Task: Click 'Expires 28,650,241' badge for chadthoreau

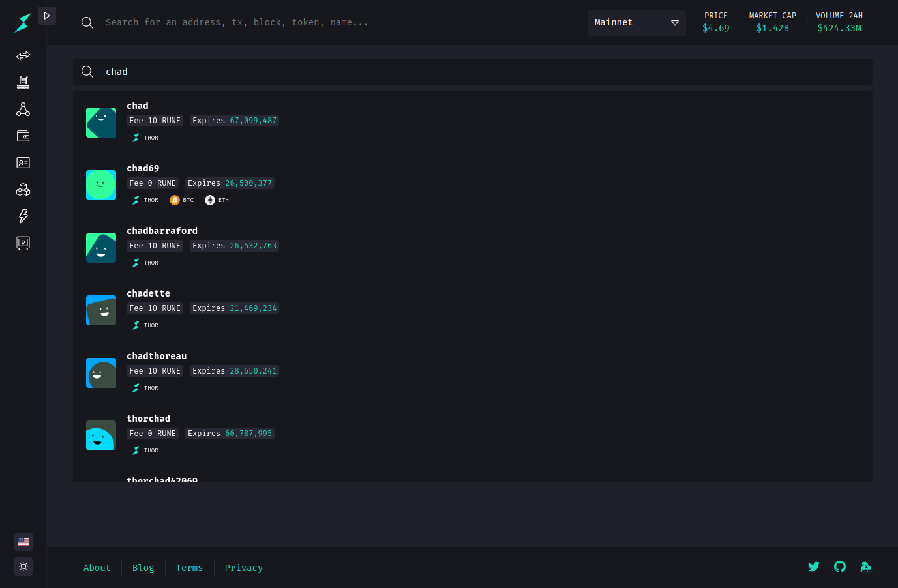Action: [235, 371]
